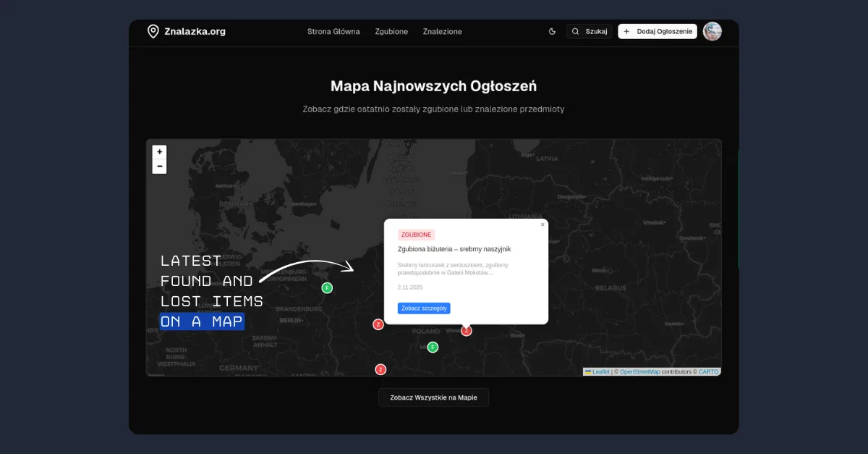Click the magnifier icon inside Szukaj
The width and height of the screenshot is (868, 454).
coord(576,31)
